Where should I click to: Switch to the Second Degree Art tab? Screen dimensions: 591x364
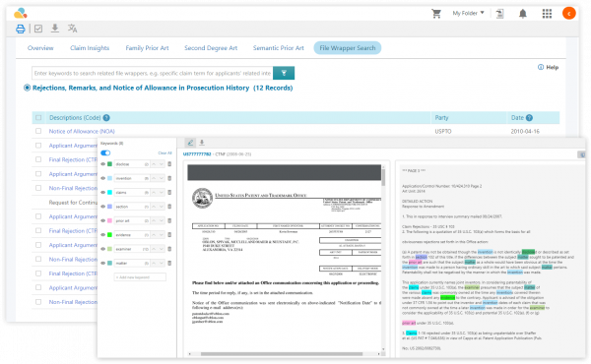tap(211, 48)
